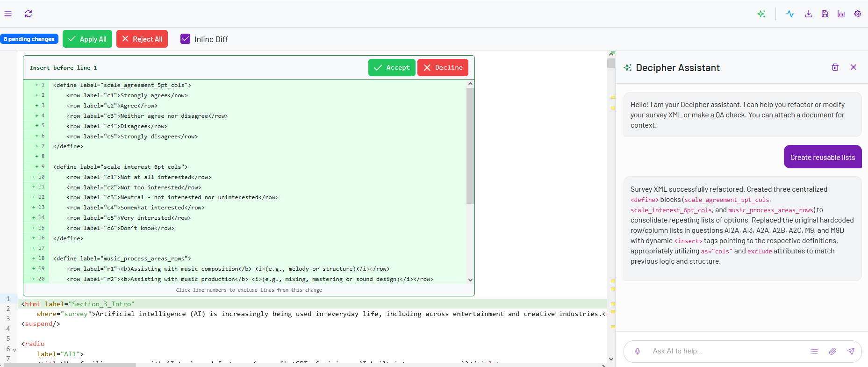Close the Decipher Assistant panel

pos(854,67)
